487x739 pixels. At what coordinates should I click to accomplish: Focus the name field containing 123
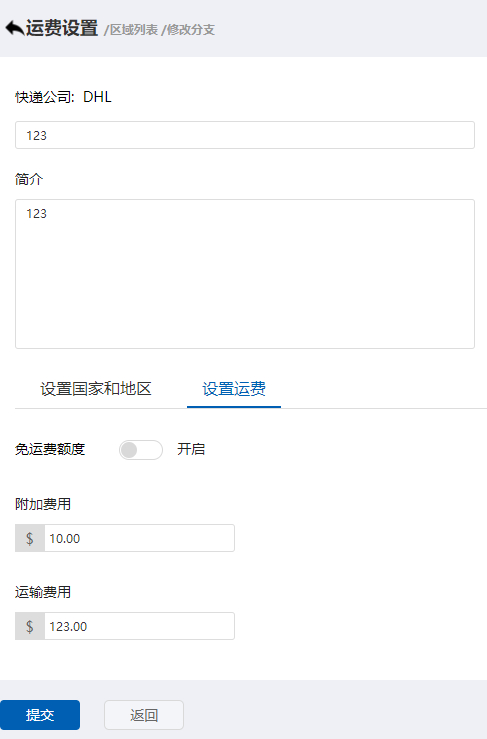[245, 135]
